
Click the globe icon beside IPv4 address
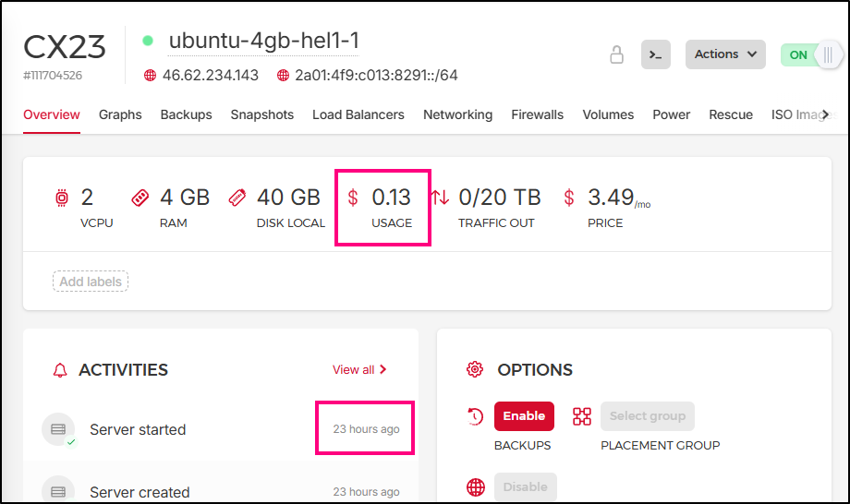coord(150,76)
